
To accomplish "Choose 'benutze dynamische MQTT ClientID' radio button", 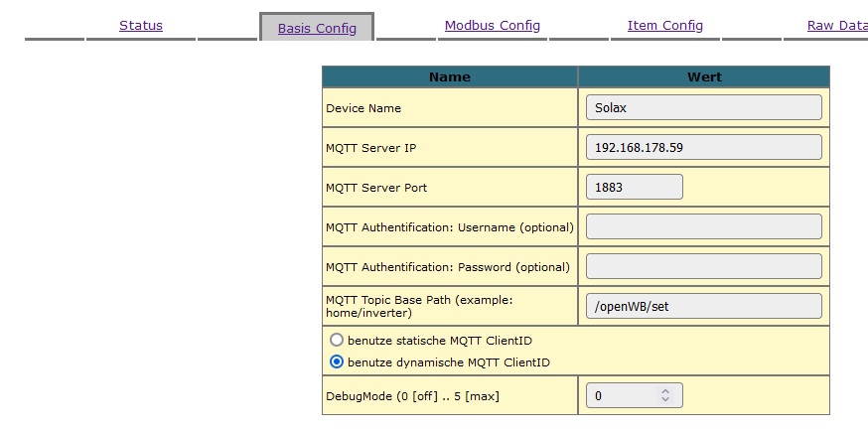I will click(x=337, y=362).
